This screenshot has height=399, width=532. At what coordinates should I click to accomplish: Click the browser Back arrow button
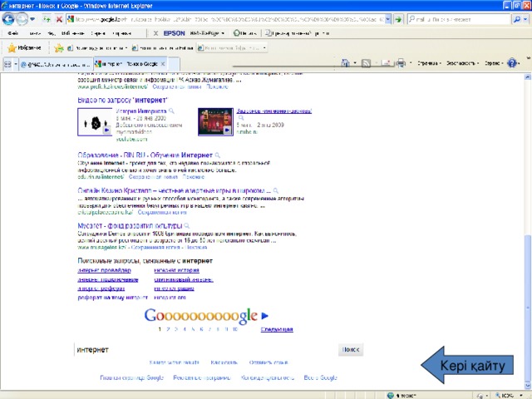pos(8,19)
